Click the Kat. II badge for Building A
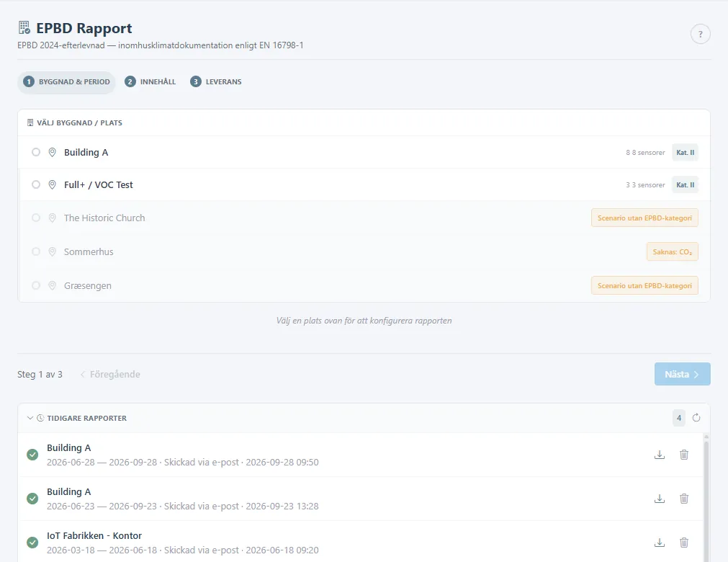 point(686,152)
